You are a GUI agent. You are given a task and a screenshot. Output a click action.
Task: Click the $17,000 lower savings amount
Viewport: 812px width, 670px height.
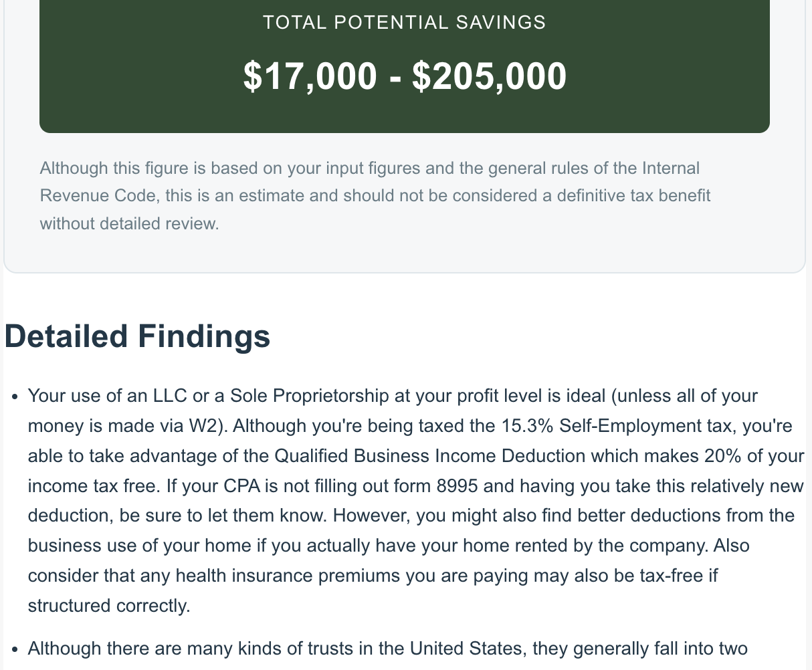point(310,76)
